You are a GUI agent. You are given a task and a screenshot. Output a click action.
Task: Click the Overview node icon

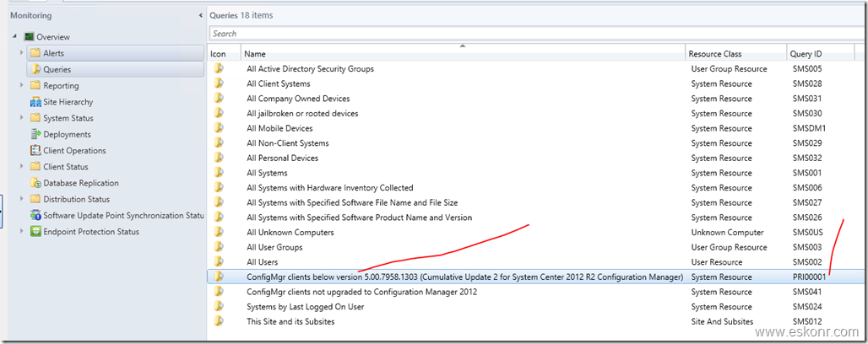tap(30, 37)
